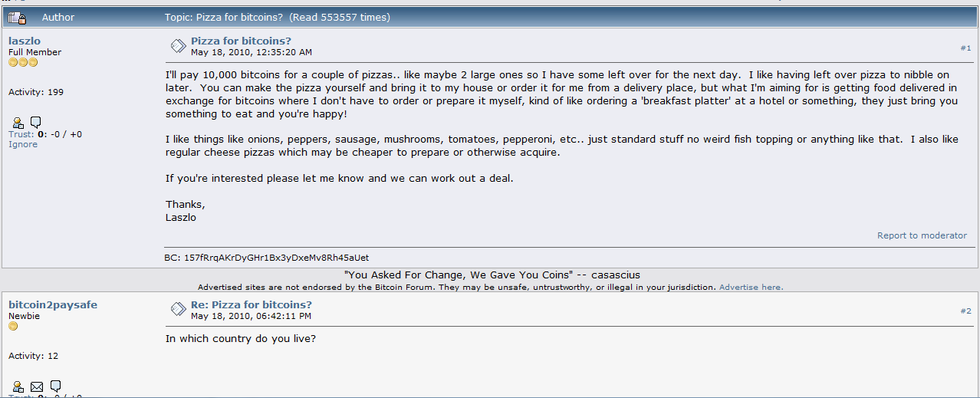View laszlo's profile via the person icon
Viewport: 980px width, 398px height.
18,122
